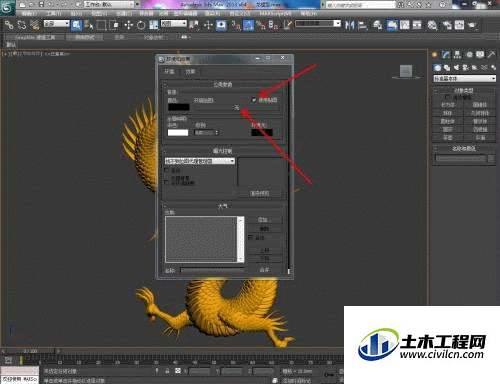Collapse the Common Parameters rollout
Image resolution: width=500 pixels, height=384 pixels.
[x=223, y=85]
